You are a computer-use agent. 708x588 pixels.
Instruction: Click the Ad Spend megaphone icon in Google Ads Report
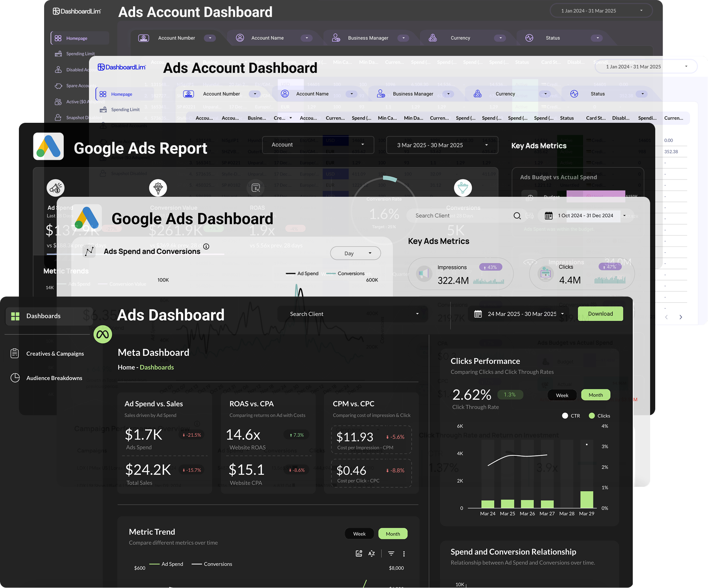[x=56, y=188]
